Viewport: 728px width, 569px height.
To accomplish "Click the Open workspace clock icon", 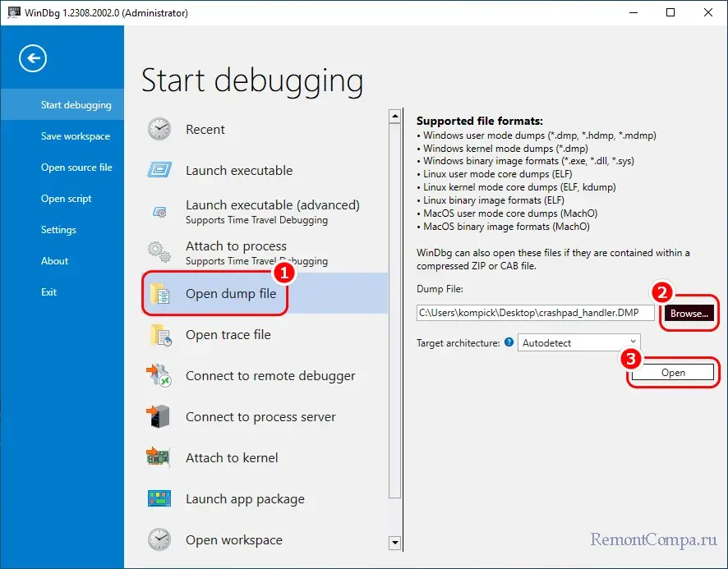I will [159, 539].
